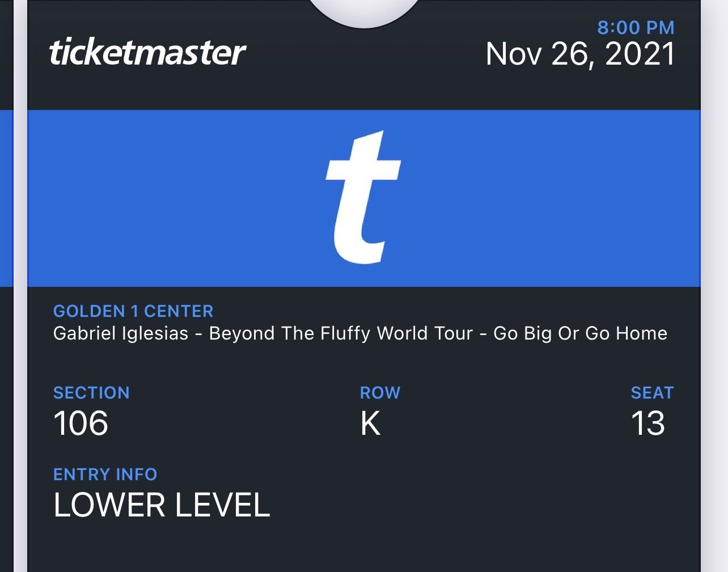This screenshot has height=572, width=728.
Task: Tap the LOWER LEVEL entry text
Action: (162, 505)
